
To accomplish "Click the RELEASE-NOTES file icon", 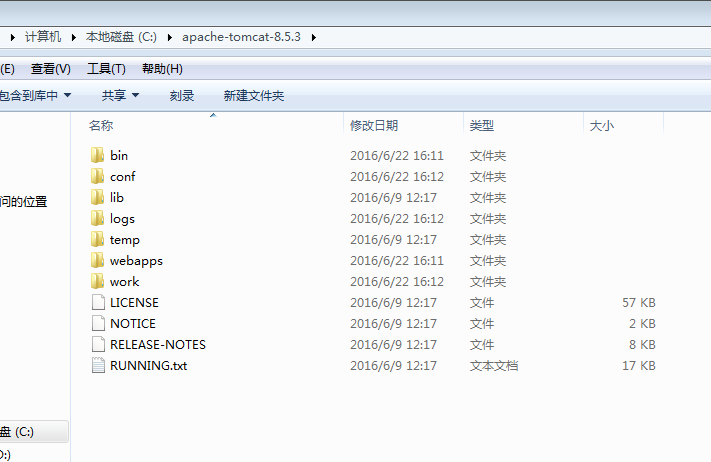I will point(98,344).
